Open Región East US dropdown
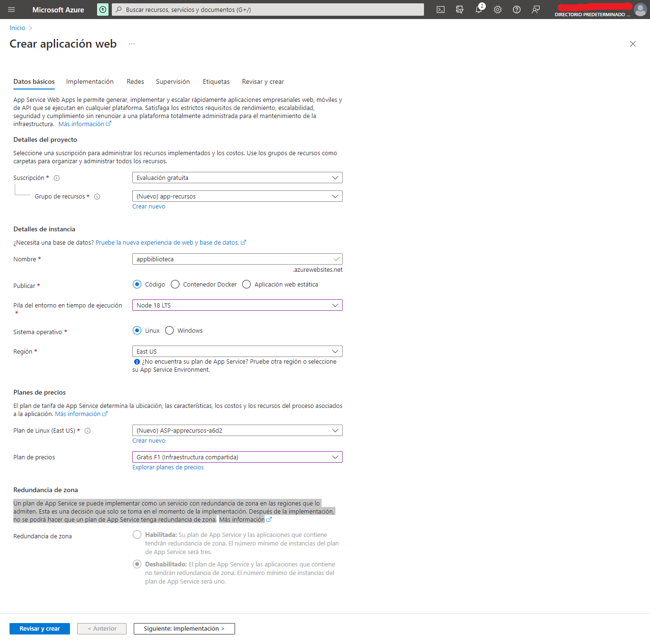The height and width of the screenshot is (644, 650). click(x=237, y=351)
